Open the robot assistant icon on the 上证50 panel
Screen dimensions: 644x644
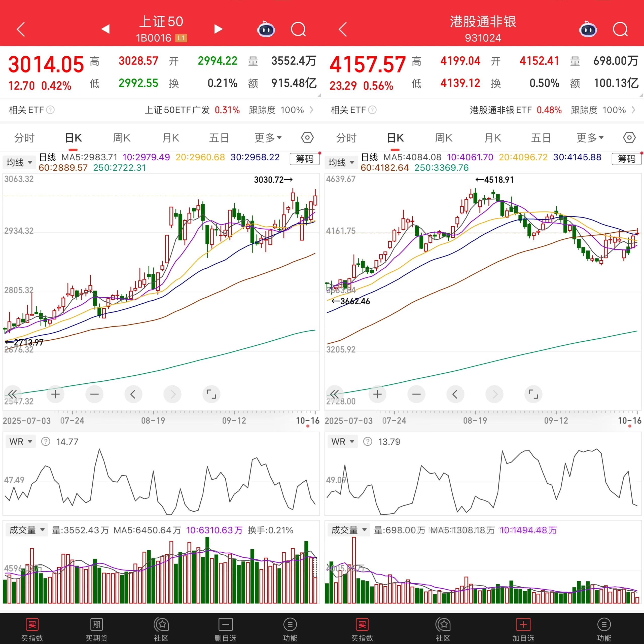click(x=266, y=29)
